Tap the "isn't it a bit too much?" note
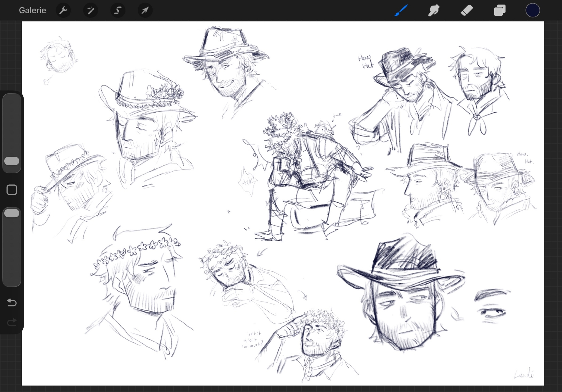This screenshot has width=562, height=392. (x=252, y=340)
